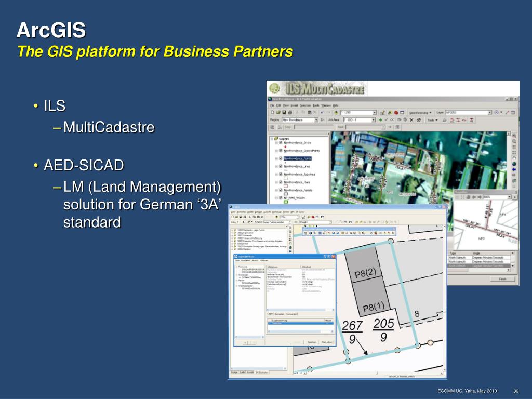Collapse the Layers tree root

[272, 138]
